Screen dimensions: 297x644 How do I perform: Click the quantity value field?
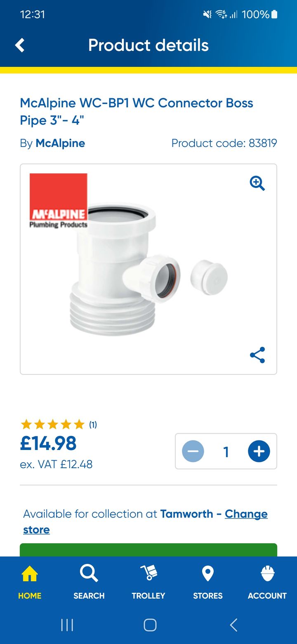point(226,452)
